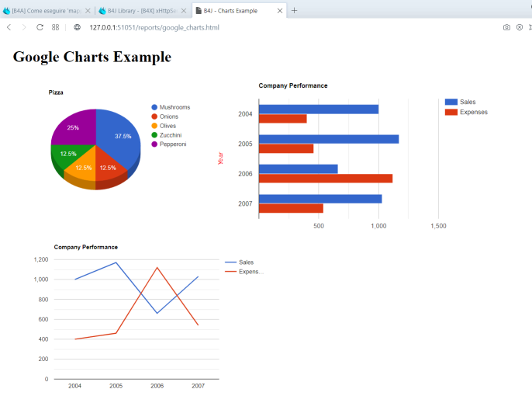
Task: Open a new tab with plus button
Action: click(294, 11)
